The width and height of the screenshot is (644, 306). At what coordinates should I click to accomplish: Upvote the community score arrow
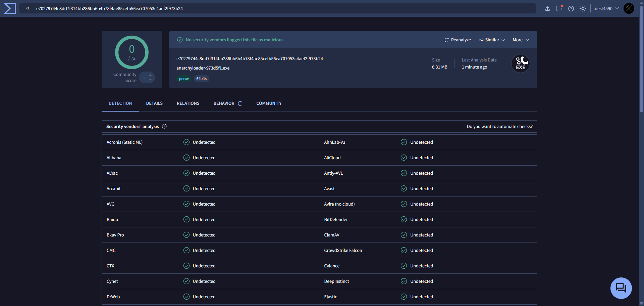pos(150,75)
